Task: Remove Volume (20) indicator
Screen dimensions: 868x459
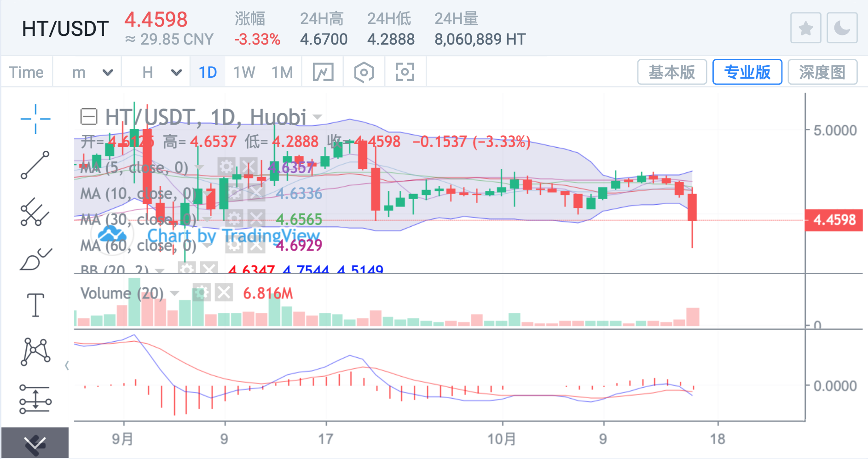Action: [224, 293]
